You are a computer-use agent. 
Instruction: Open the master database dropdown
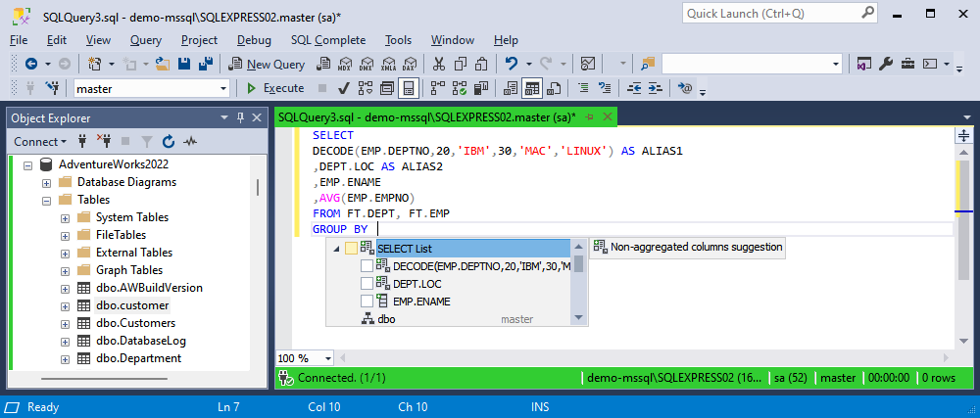point(223,88)
